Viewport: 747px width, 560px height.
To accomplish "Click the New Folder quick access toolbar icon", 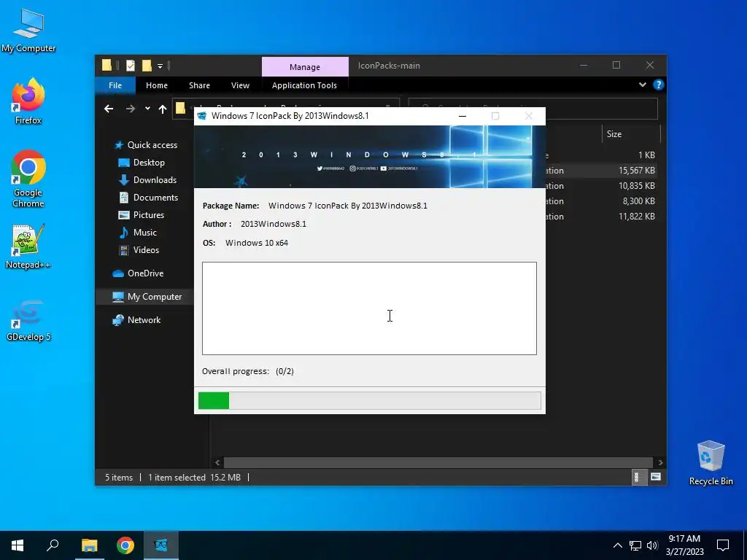I will tap(147, 65).
